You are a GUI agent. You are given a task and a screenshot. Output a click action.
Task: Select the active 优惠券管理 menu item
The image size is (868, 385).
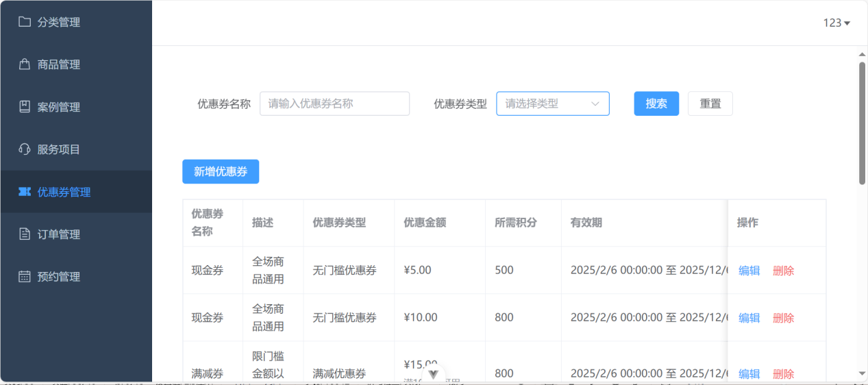tap(76, 192)
